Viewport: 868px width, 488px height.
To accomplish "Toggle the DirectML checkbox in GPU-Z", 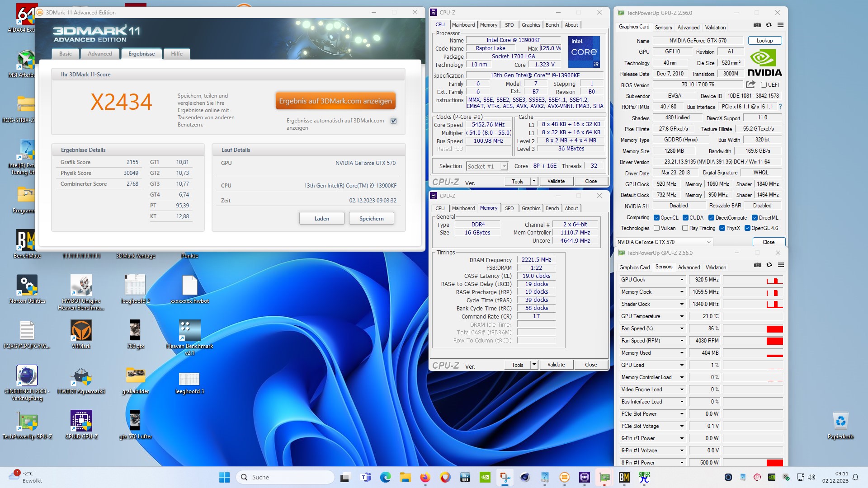I will (x=755, y=218).
